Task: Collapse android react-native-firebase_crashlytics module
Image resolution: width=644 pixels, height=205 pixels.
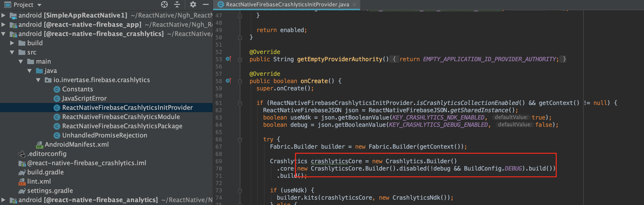Action: (4, 34)
